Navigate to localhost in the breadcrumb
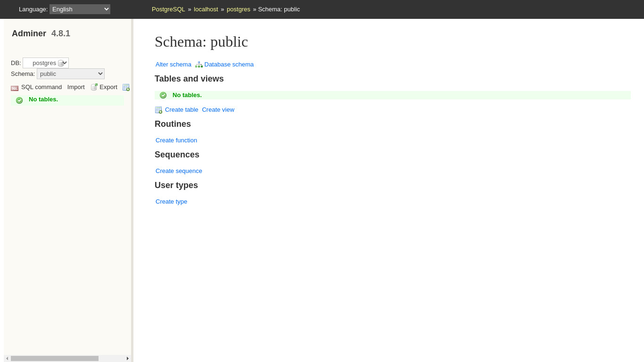This screenshot has width=644, height=362. pos(206,9)
